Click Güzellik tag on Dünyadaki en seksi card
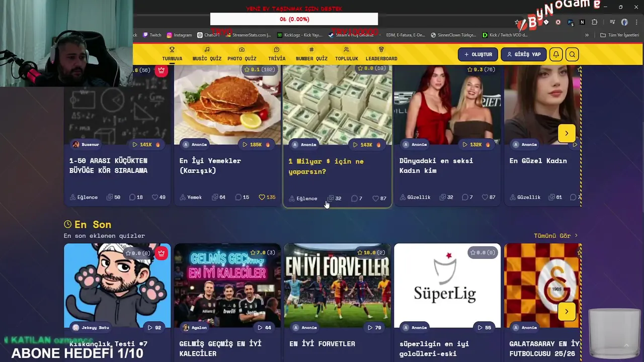 (415, 197)
